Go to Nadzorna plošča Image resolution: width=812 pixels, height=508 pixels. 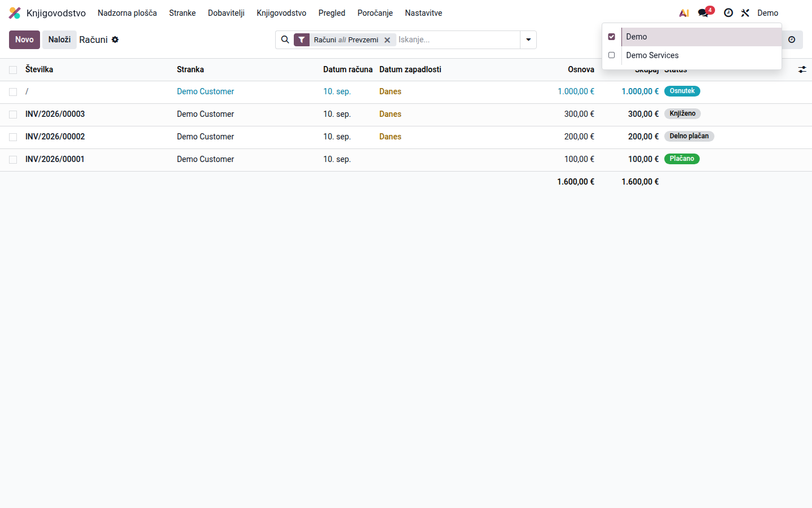click(x=127, y=13)
